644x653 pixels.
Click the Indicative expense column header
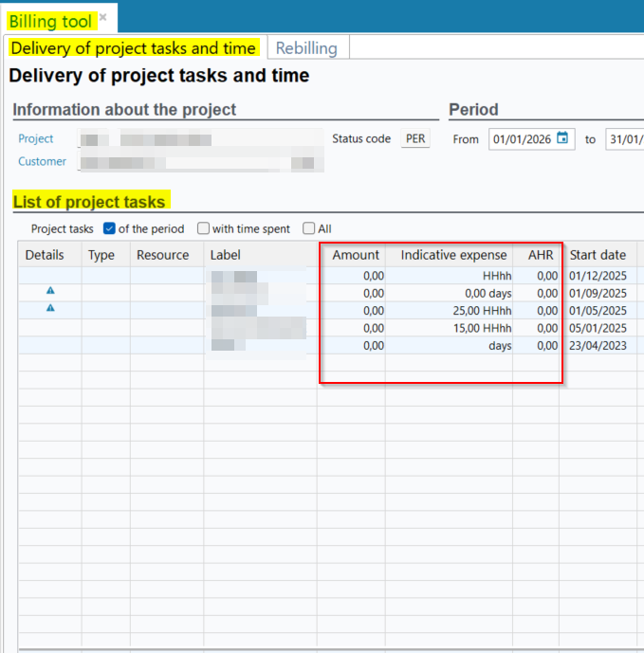449,255
